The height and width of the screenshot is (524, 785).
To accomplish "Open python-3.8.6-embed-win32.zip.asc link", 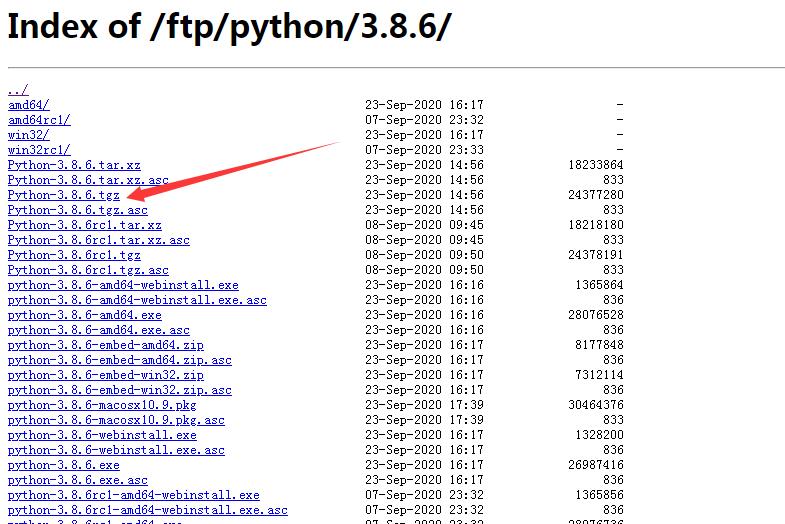I will (120, 390).
